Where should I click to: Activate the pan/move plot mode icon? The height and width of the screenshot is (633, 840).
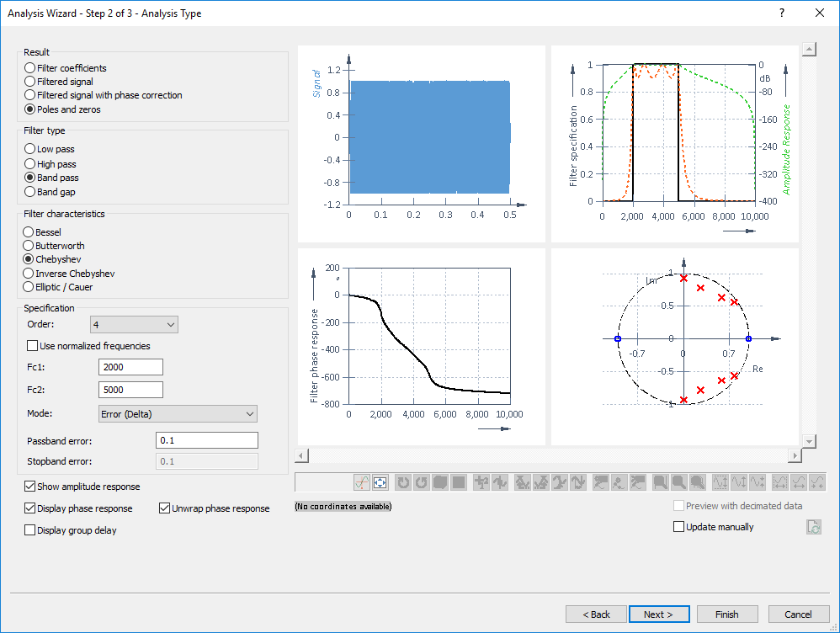click(380, 482)
